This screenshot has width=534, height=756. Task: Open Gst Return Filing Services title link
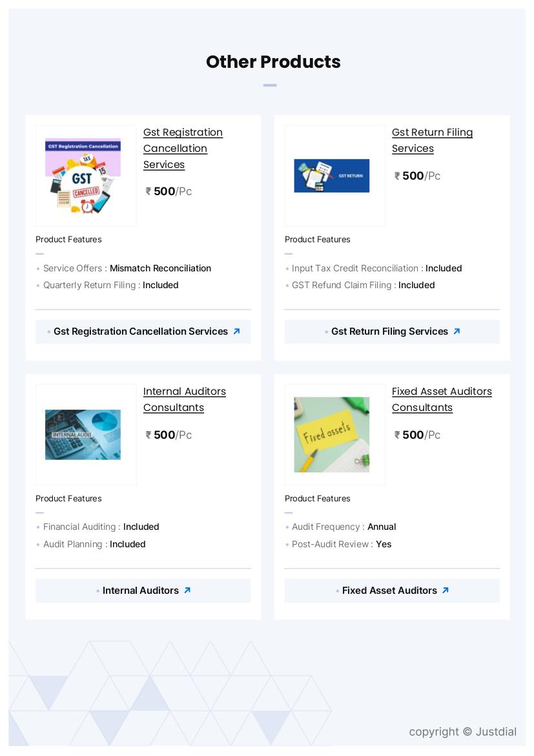pyautogui.click(x=432, y=140)
